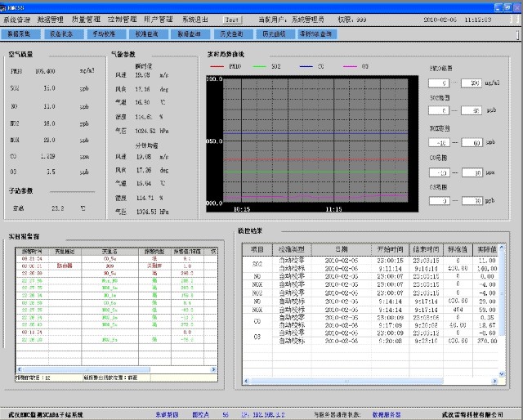Open the 系统管理 menu

pos(17,17)
